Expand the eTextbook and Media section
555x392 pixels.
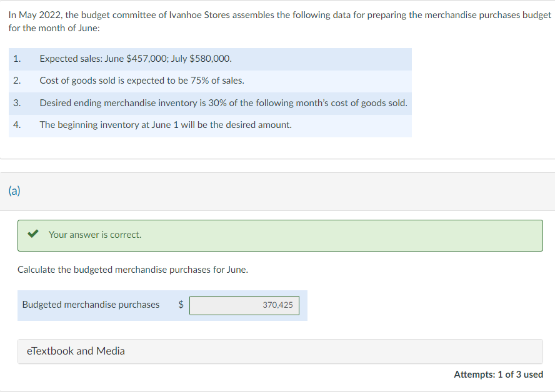point(74,351)
